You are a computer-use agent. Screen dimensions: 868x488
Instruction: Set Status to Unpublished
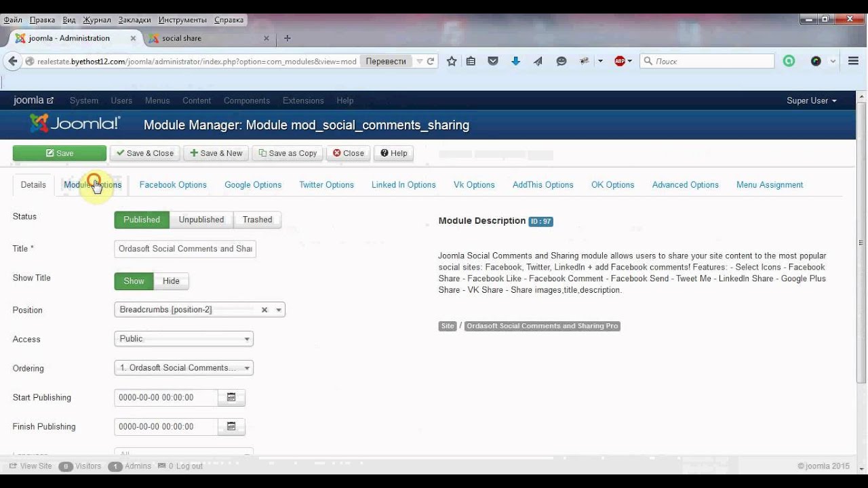pyautogui.click(x=201, y=220)
